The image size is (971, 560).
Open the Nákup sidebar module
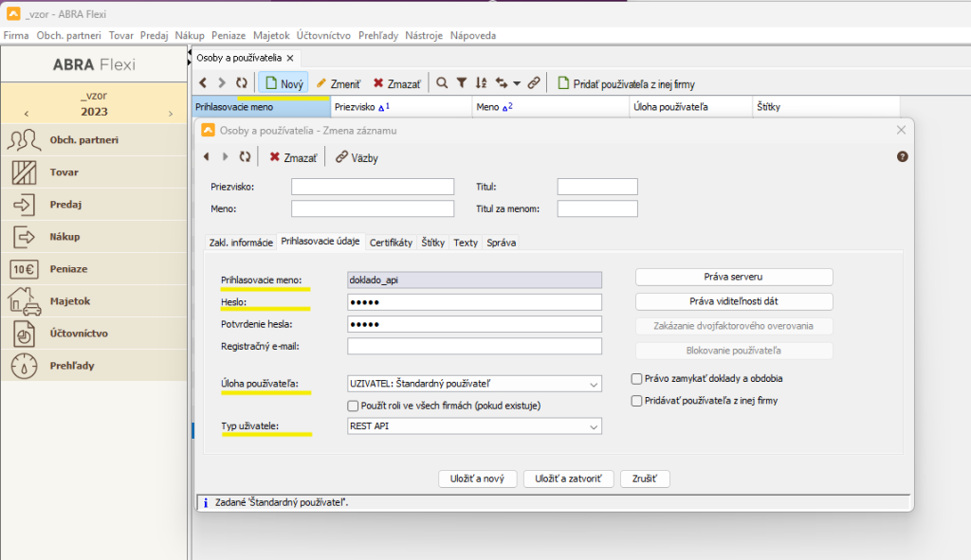pyautogui.click(x=94, y=236)
